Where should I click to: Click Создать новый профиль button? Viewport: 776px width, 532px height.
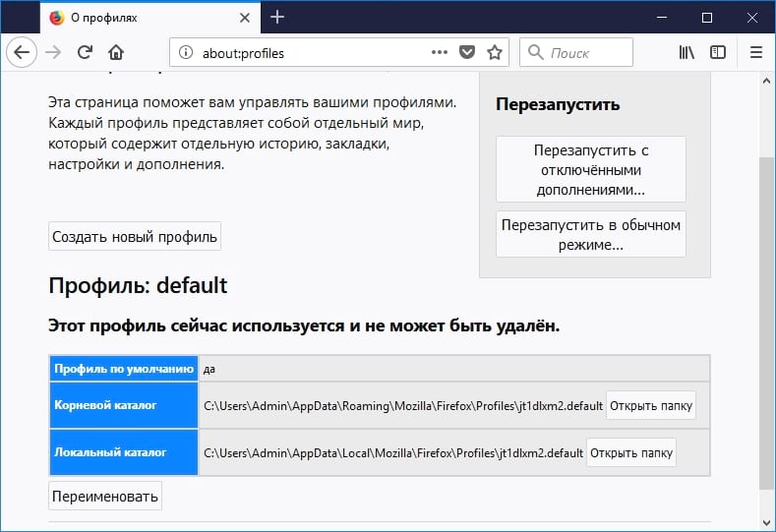click(x=135, y=237)
